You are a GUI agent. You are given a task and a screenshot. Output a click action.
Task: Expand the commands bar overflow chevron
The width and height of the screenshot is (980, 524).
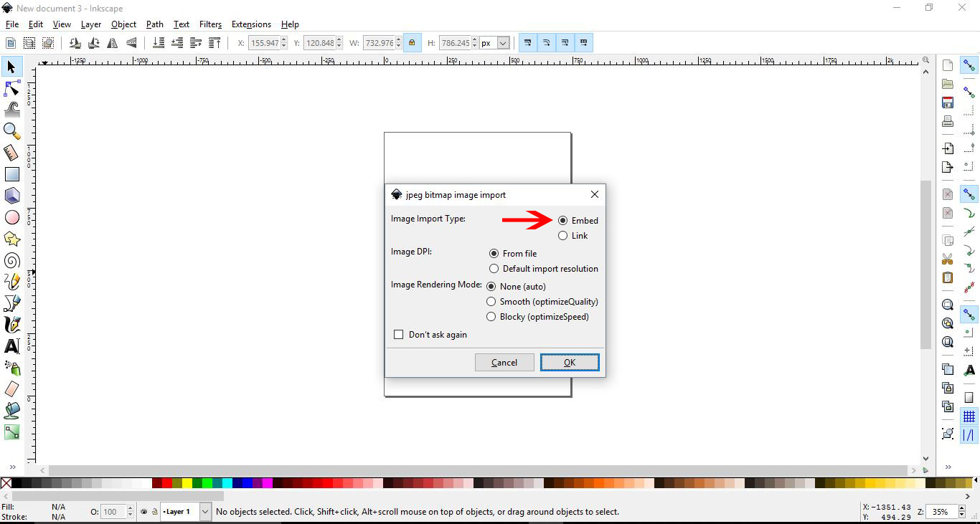948,467
